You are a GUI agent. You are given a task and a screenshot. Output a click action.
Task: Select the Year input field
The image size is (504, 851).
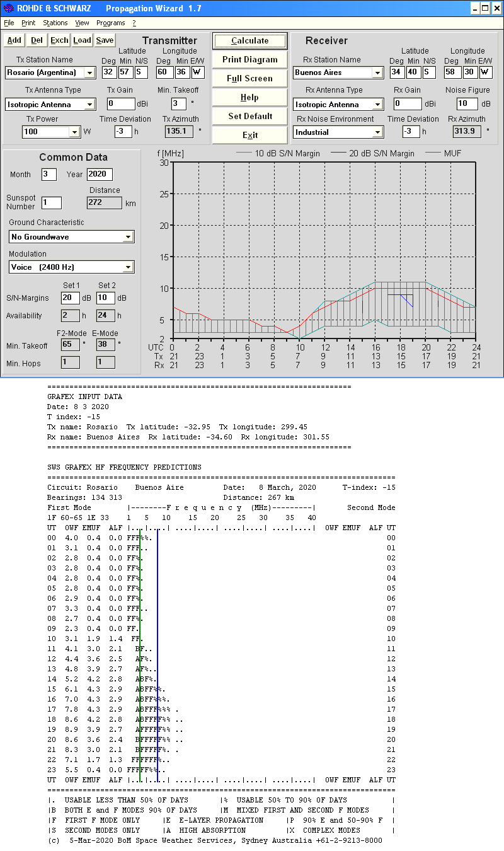coord(100,174)
